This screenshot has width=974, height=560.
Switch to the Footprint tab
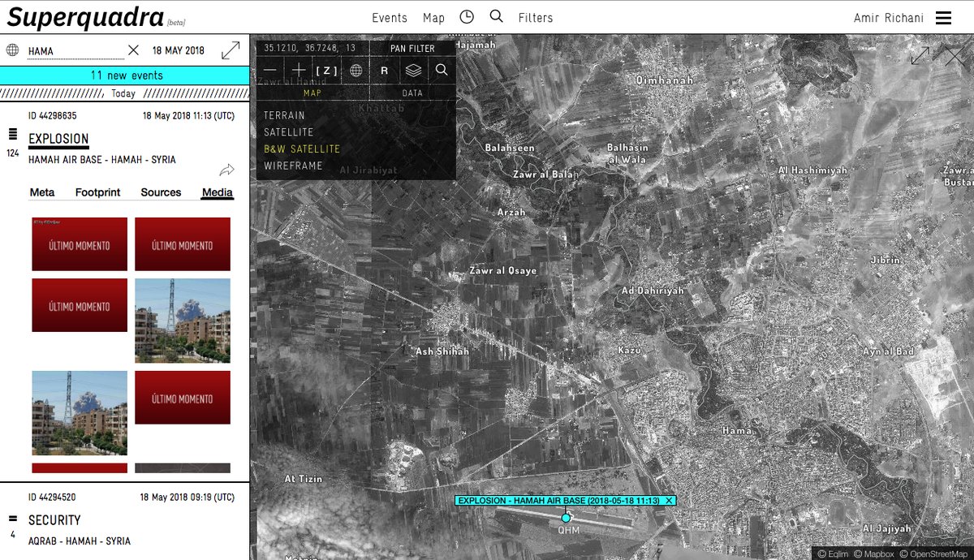coord(97,192)
